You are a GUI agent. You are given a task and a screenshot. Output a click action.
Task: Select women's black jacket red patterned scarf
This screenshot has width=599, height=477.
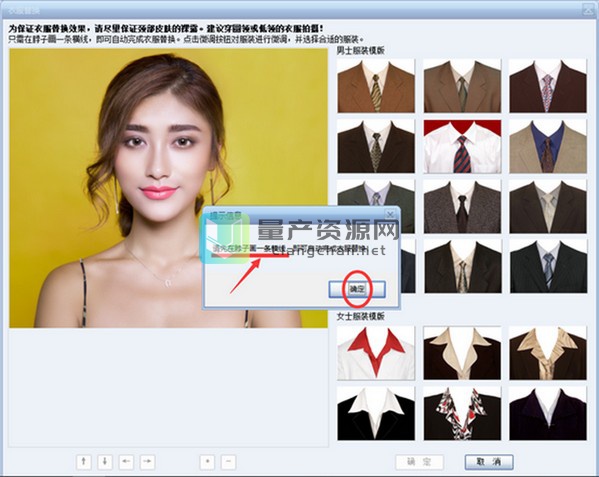[462, 414]
